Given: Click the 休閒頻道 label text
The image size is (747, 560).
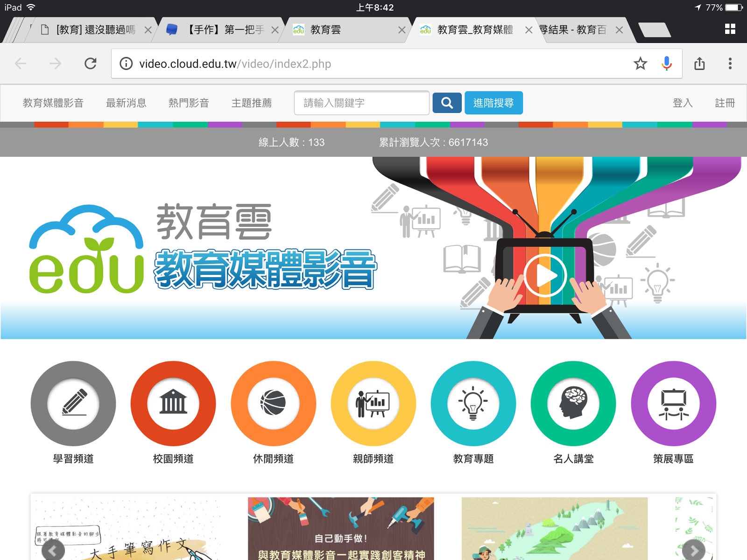Looking at the screenshot, I should (x=273, y=459).
